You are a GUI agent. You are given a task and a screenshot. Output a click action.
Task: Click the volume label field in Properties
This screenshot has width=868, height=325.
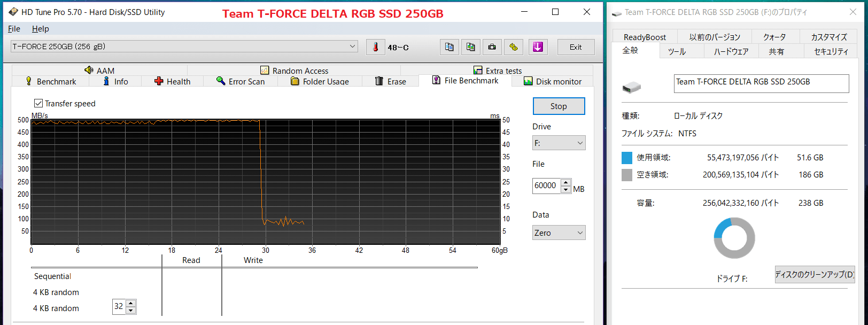[761, 83]
